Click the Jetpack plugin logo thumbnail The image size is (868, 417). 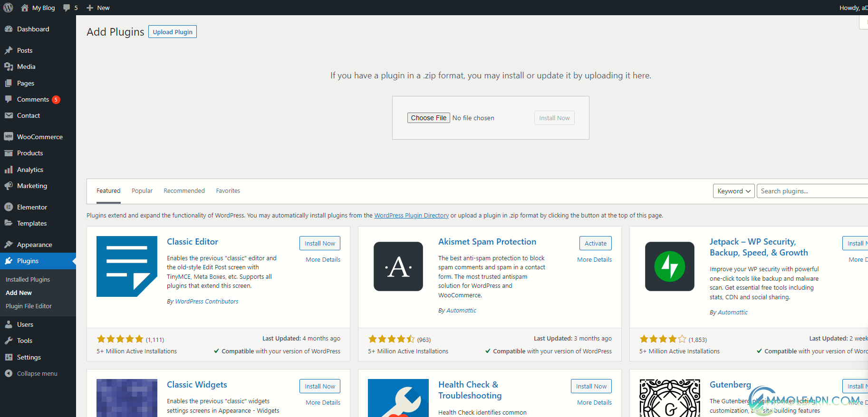(670, 266)
